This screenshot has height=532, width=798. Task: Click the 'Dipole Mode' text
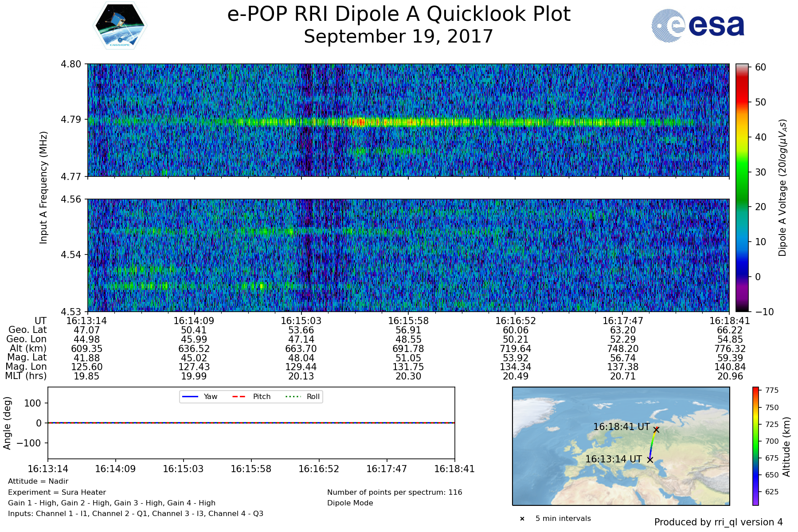pos(350,503)
